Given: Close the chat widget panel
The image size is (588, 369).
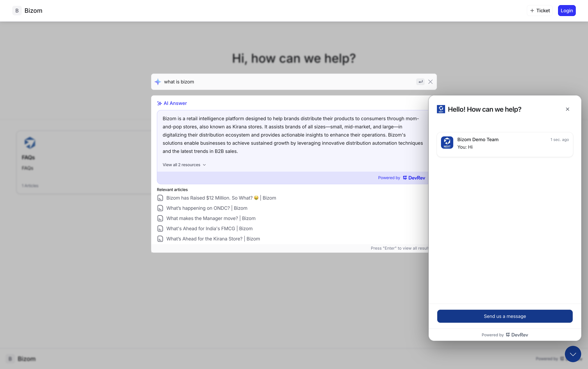Looking at the screenshot, I should click(568, 109).
